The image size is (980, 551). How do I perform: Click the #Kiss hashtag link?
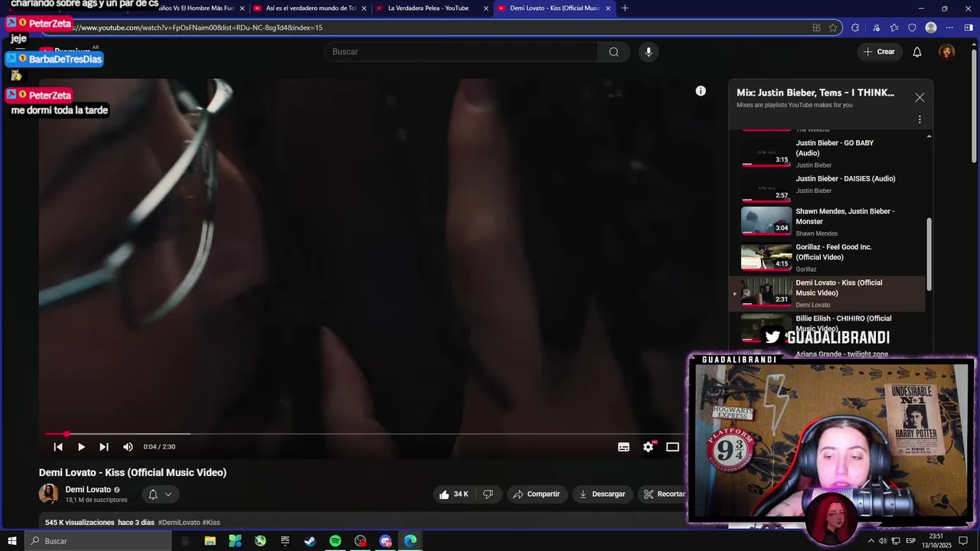[x=211, y=523]
